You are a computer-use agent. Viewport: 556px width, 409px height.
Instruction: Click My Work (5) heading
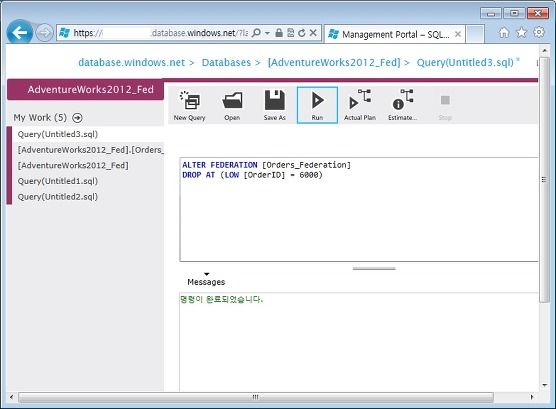tap(40, 117)
